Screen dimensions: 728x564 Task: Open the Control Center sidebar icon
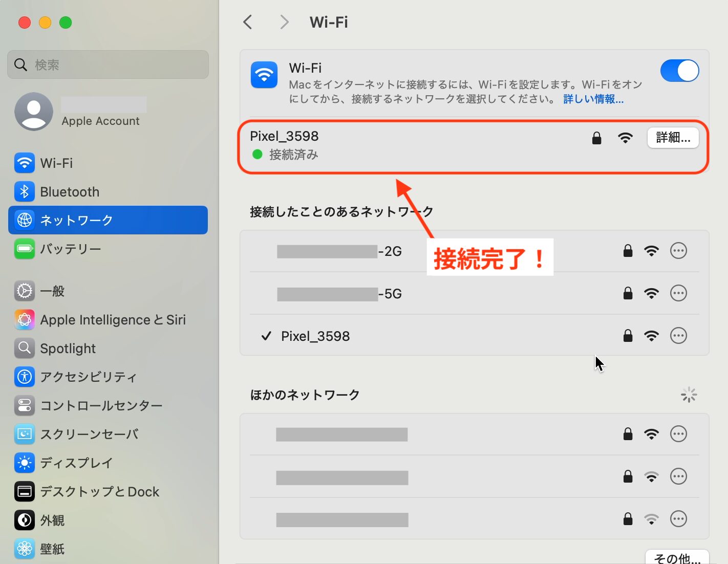pyautogui.click(x=25, y=406)
